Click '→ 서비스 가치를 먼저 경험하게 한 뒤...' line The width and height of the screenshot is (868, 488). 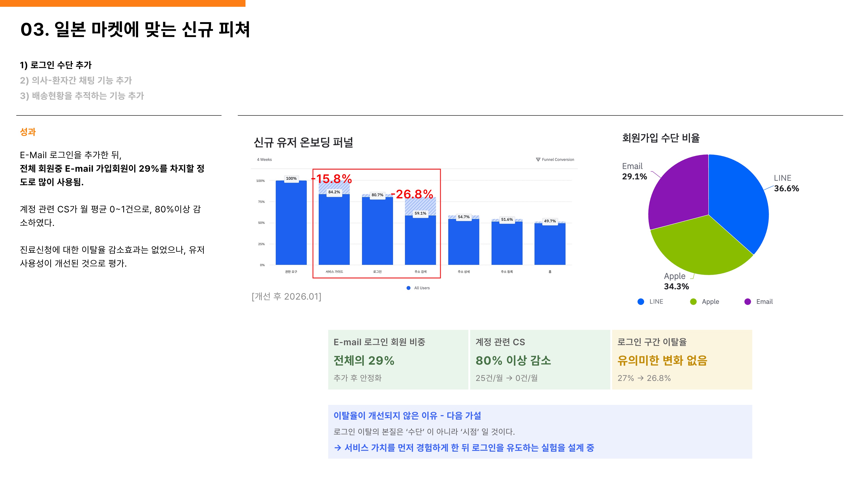tap(464, 448)
